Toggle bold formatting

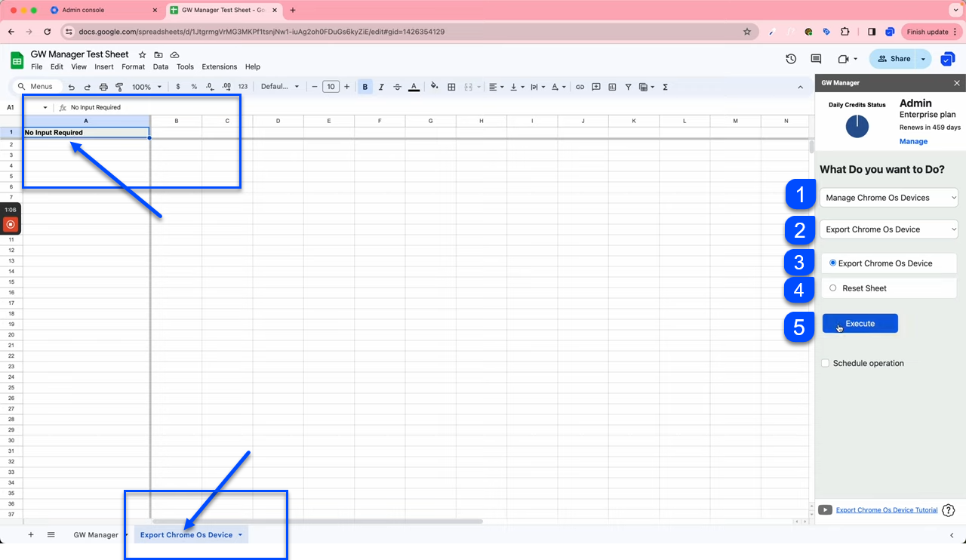pyautogui.click(x=365, y=87)
